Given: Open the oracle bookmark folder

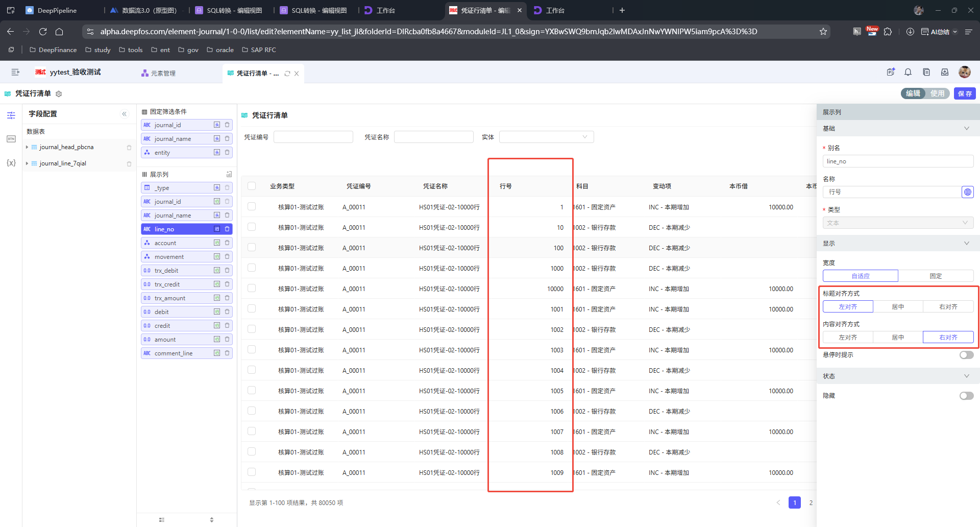Looking at the screenshot, I should click(220, 50).
